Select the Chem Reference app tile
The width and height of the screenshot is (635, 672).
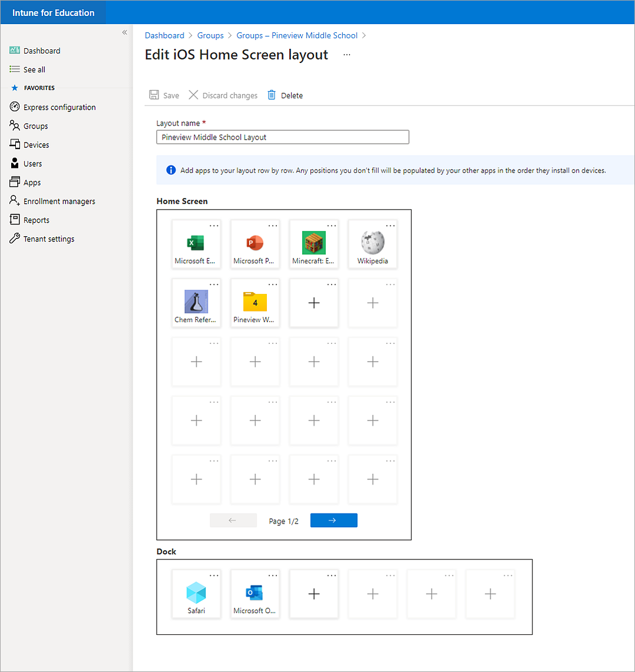[196, 303]
